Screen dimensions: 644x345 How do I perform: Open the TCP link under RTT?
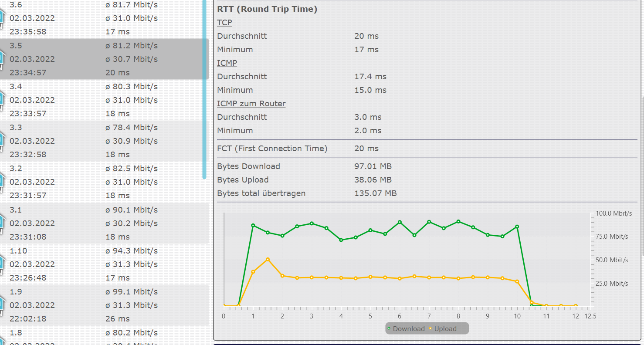(224, 23)
